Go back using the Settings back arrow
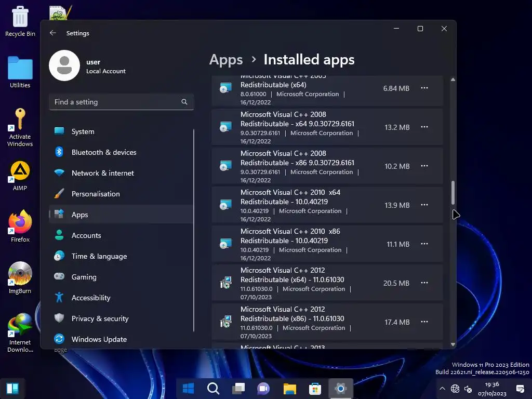532x399 pixels. (53, 33)
